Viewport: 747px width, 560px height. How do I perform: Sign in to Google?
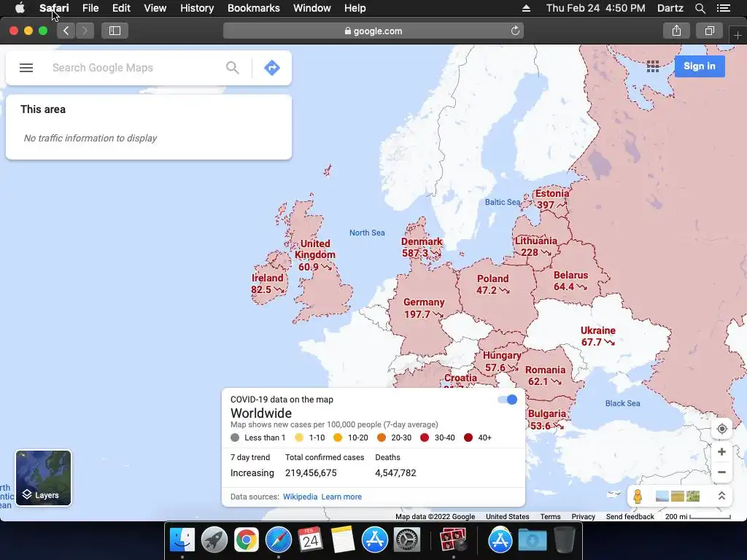click(x=700, y=66)
